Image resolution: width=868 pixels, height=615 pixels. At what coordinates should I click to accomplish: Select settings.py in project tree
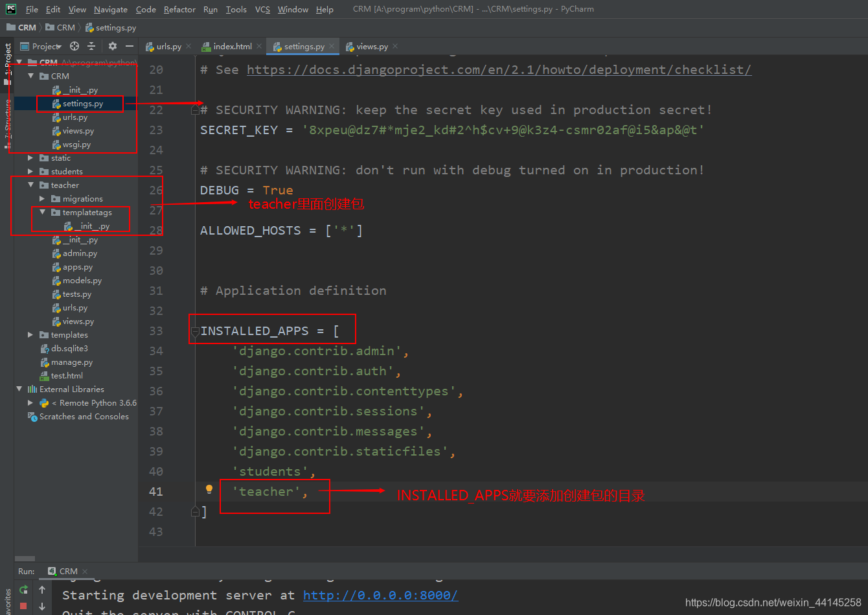(82, 103)
